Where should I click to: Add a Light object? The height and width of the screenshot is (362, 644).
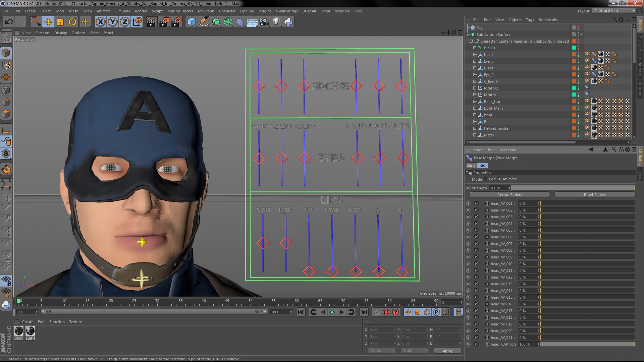[x=276, y=22]
